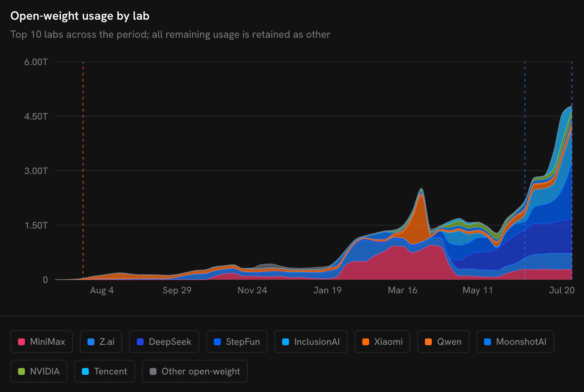Click the indigo DeepSeek color swatch
584x392 pixels.
click(140, 342)
